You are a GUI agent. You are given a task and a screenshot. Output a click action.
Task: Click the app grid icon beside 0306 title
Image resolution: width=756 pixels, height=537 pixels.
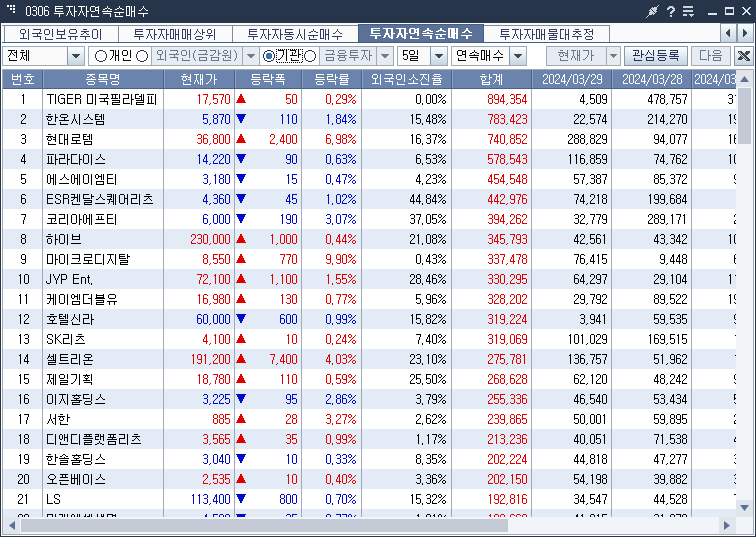click(11, 9)
